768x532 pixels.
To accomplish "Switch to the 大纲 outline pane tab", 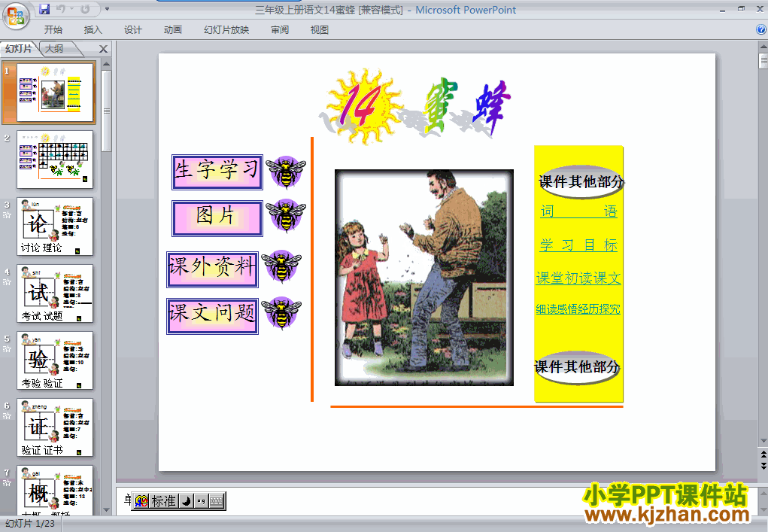I will [54, 48].
